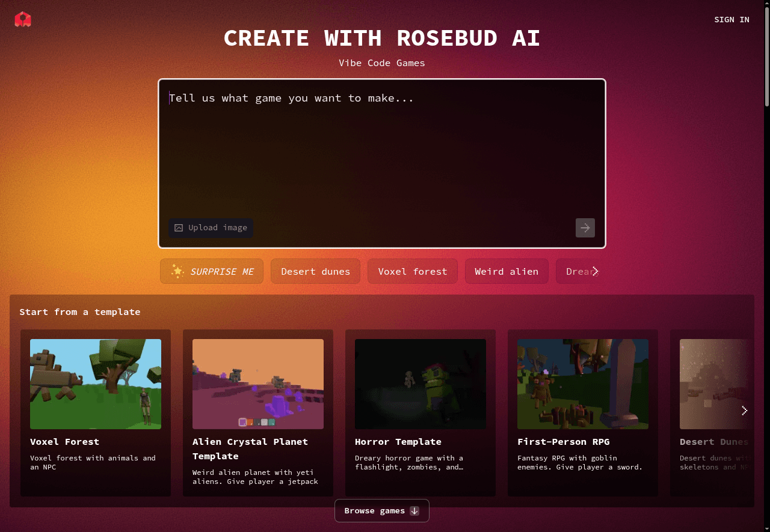Click the right chevron after the Weird alien chip
770x532 pixels.
[x=596, y=271]
